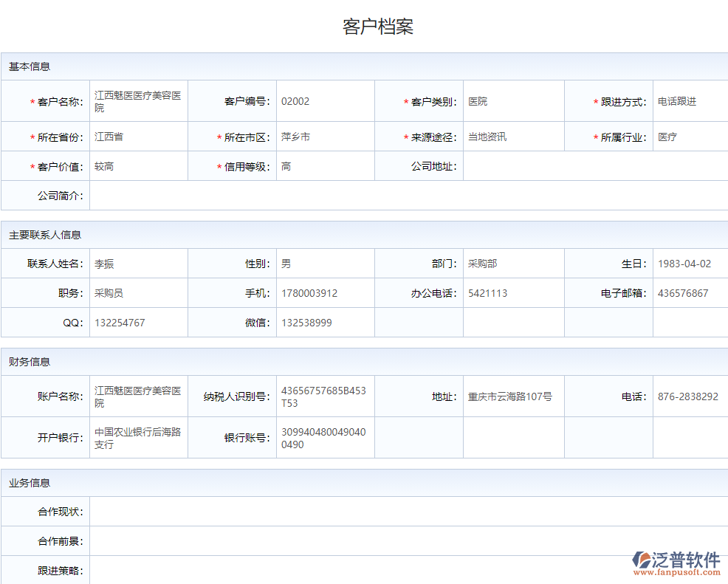Click the 客户编号 field showing 02002
This screenshot has height=584, width=728.
point(325,101)
